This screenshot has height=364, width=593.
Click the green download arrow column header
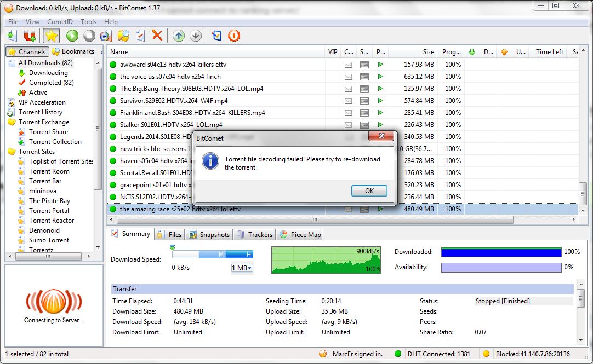pos(472,52)
